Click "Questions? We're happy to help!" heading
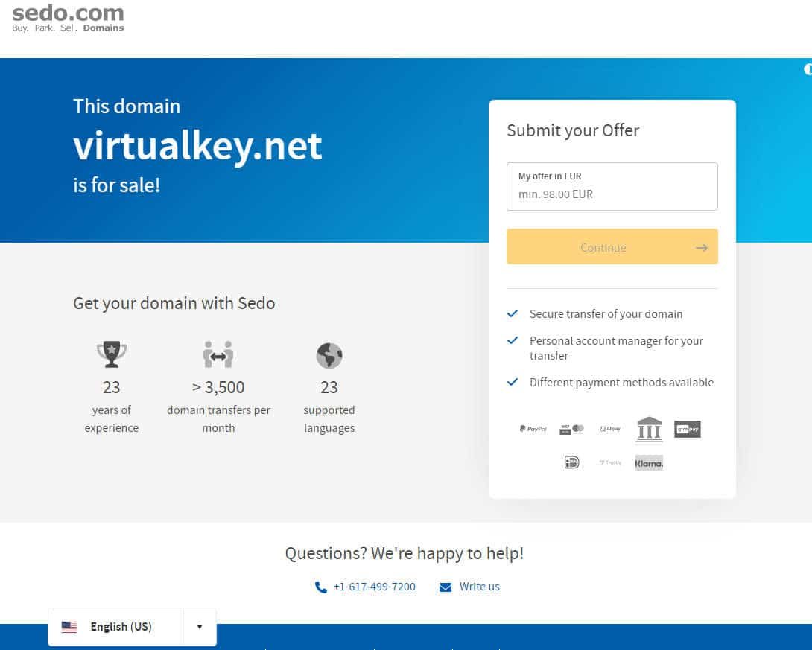The width and height of the screenshot is (812, 650). point(405,554)
